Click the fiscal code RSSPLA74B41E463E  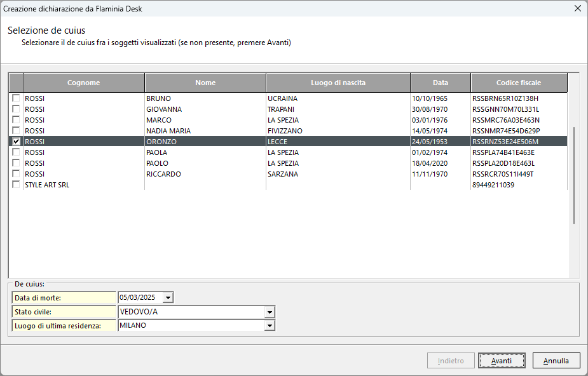[x=503, y=152]
